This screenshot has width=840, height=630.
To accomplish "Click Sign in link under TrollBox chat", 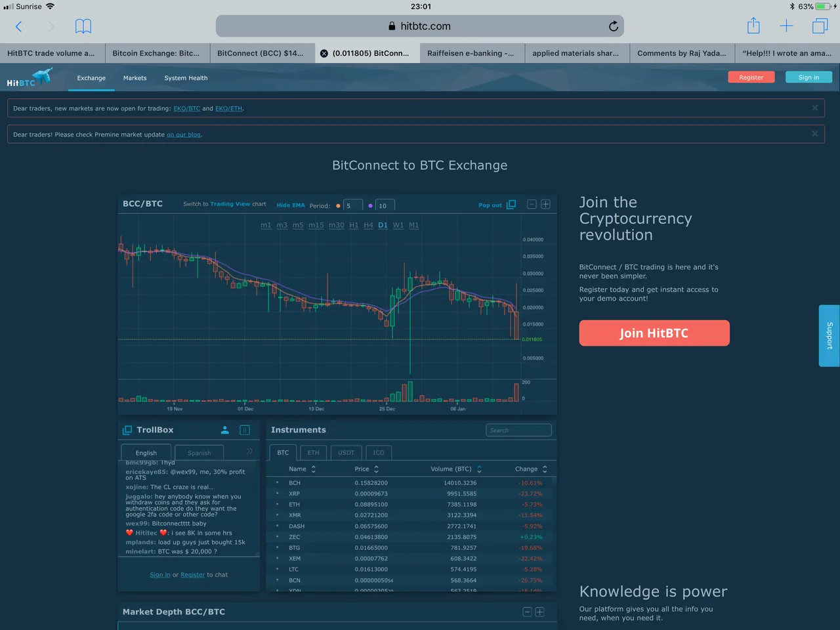I will [160, 575].
